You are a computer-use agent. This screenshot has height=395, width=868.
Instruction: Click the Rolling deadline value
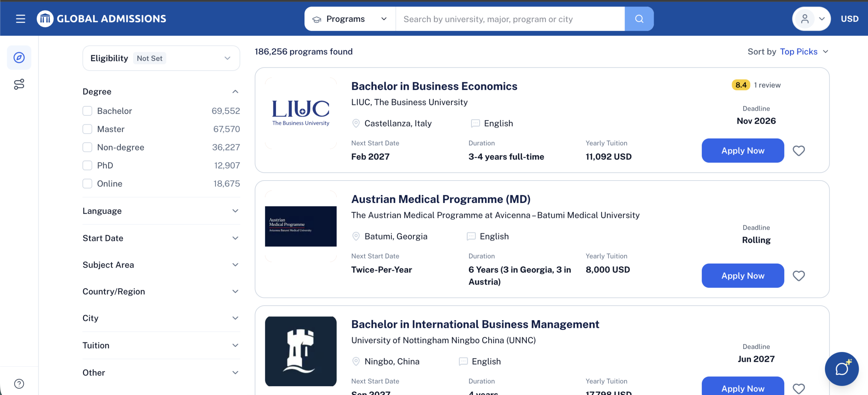[756, 240]
